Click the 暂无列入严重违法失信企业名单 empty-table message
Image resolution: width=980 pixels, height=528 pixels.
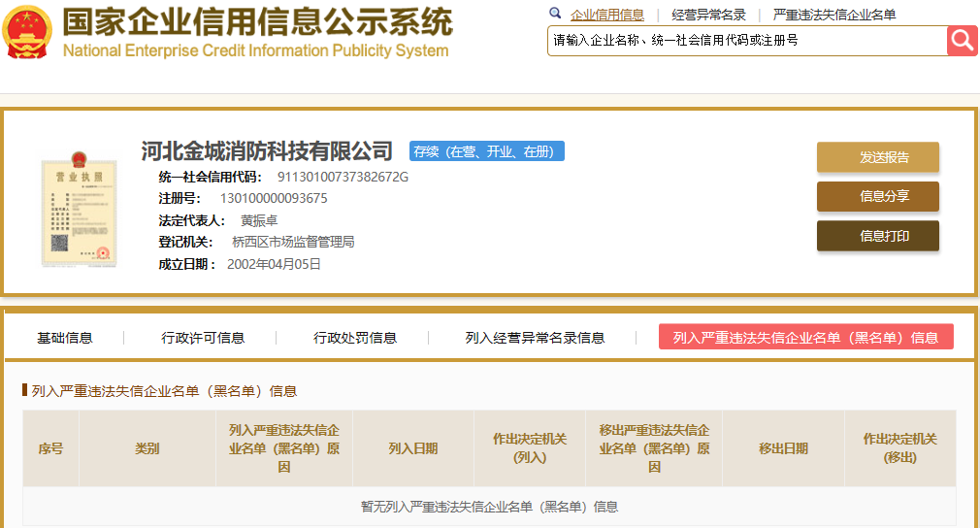click(x=489, y=507)
